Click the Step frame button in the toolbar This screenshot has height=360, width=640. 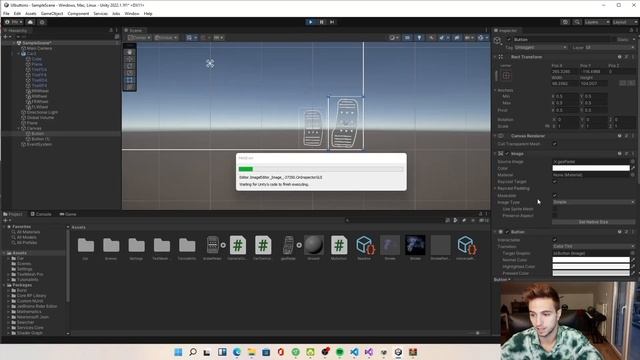tap(332, 22)
